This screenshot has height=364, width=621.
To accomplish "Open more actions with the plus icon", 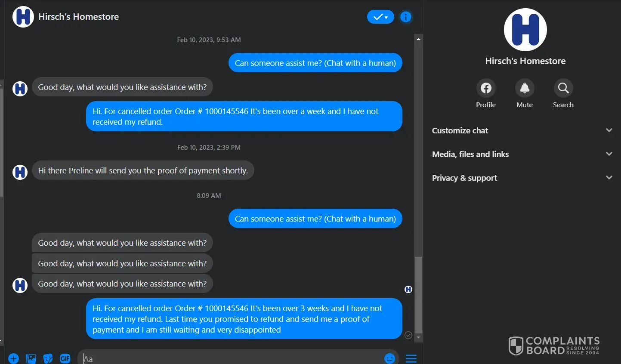I will point(13,358).
